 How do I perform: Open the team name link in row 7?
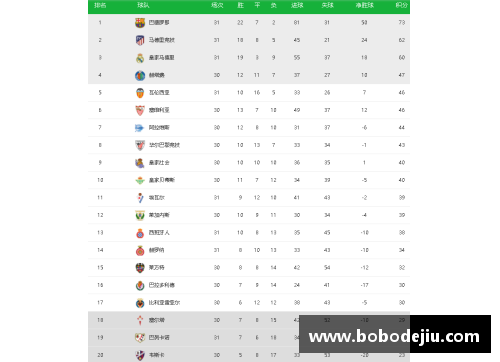click(159, 128)
